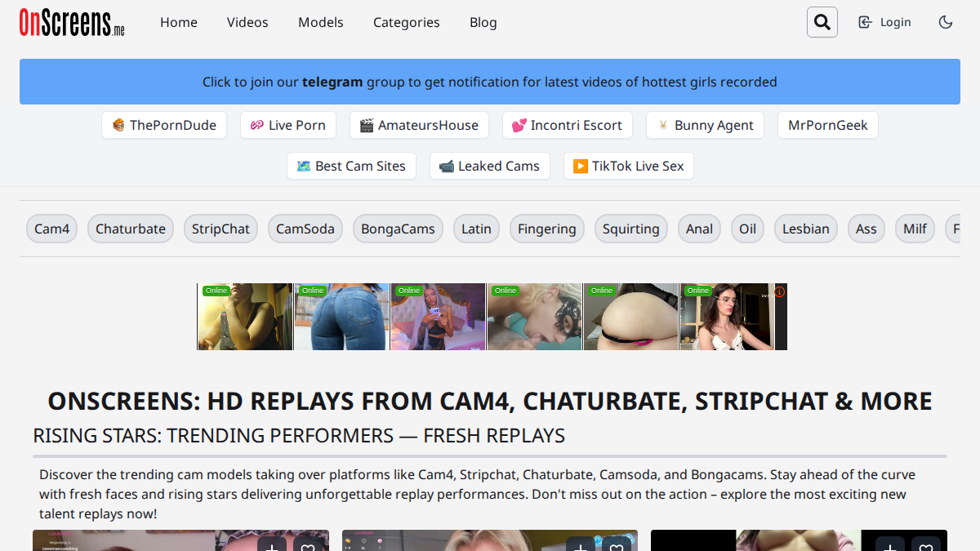Toggle dark mode with the moon icon
The image size is (980, 551).
click(x=946, y=22)
